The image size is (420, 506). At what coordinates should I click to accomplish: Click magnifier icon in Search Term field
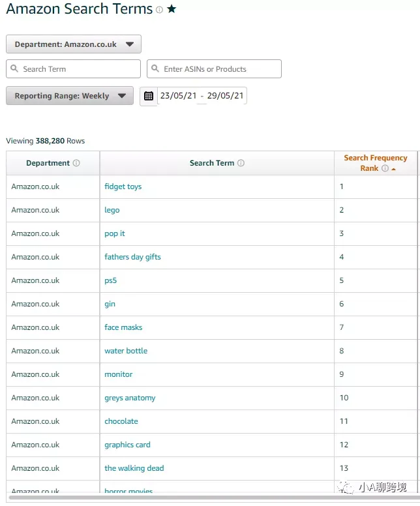pyautogui.click(x=14, y=68)
